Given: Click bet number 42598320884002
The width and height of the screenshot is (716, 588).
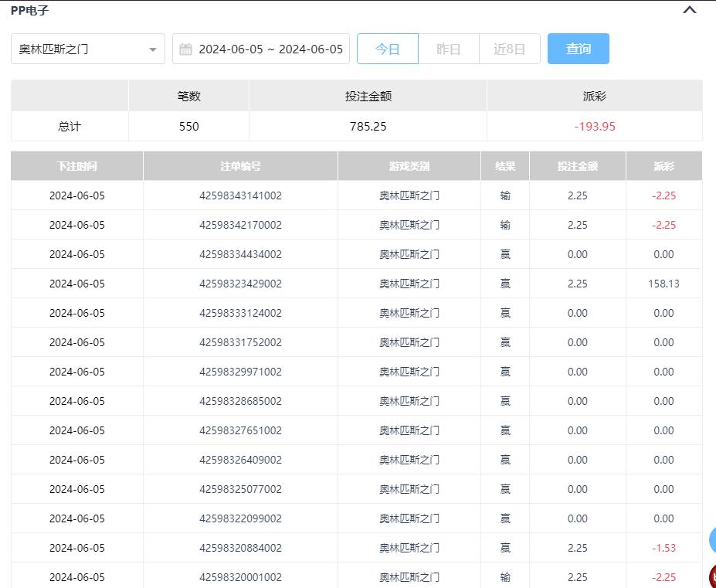Looking at the screenshot, I should [x=240, y=548].
